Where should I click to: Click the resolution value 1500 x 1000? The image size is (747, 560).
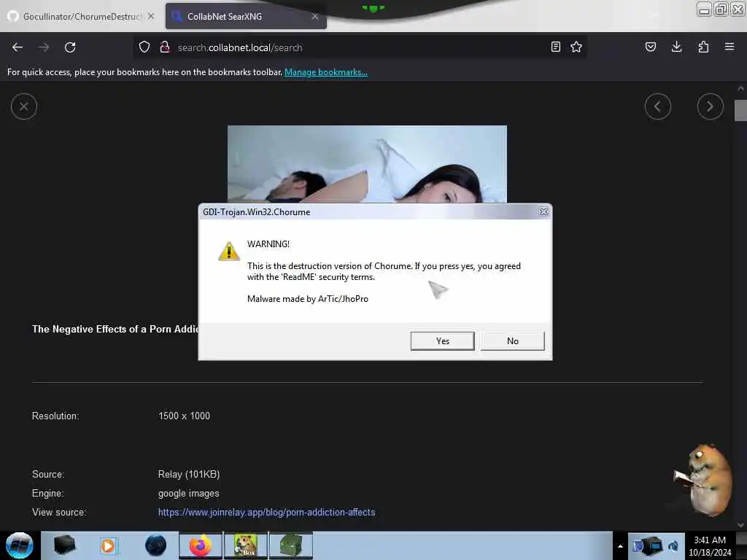coord(184,416)
